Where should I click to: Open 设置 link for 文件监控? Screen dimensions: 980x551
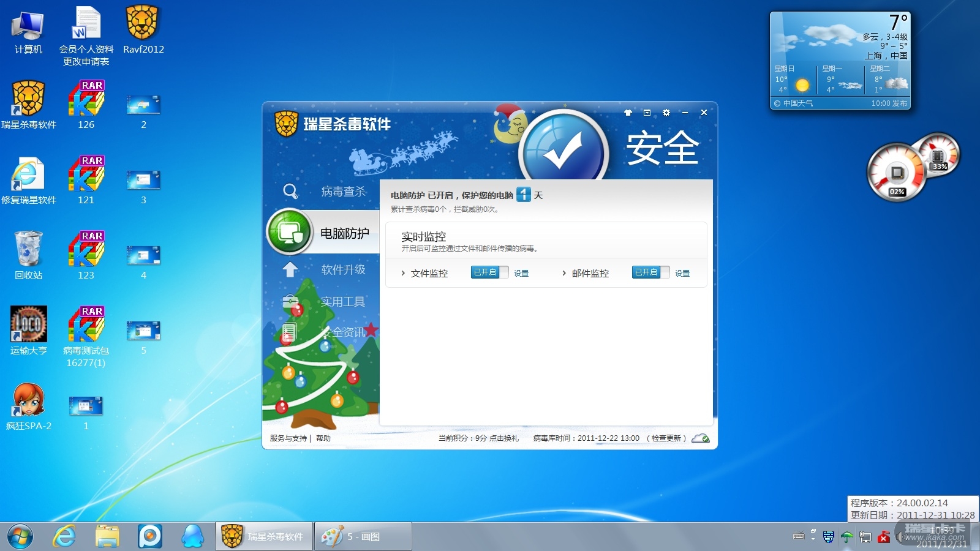click(x=521, y=274)
